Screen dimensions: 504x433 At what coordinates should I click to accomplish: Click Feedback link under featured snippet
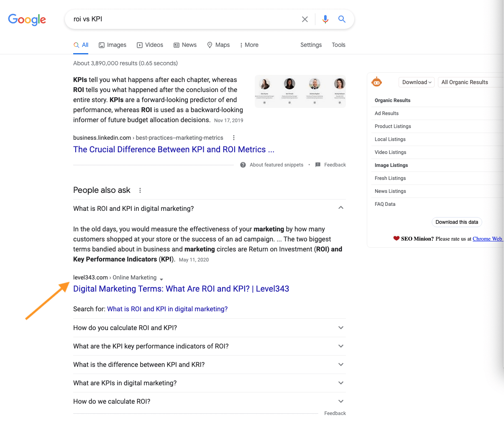pyautogui.click(x=335, y=165)
